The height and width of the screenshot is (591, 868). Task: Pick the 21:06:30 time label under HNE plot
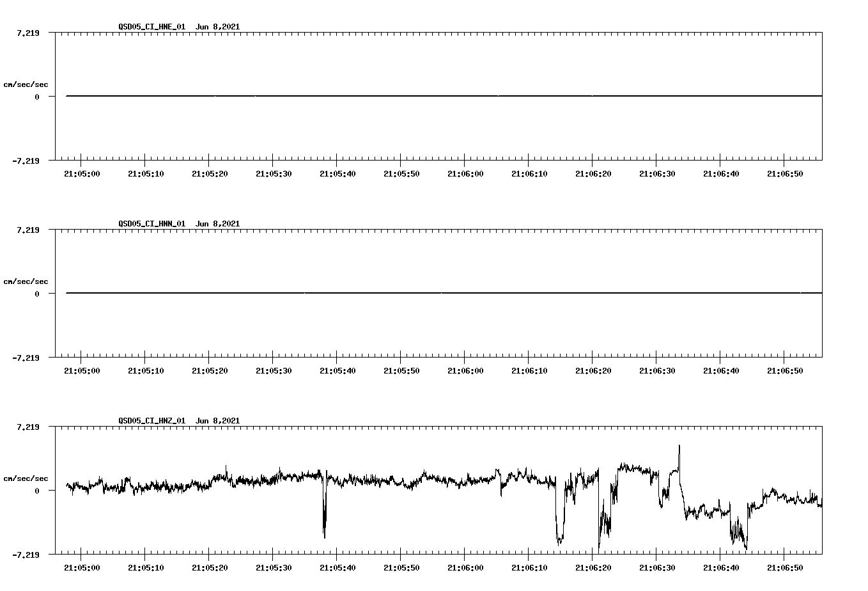657,173
